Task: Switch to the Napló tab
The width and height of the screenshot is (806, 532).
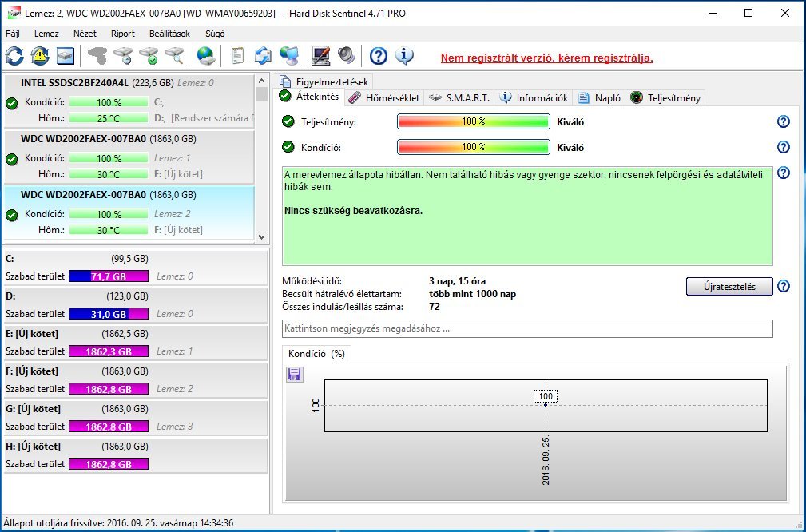Action: tap(599, 97)
